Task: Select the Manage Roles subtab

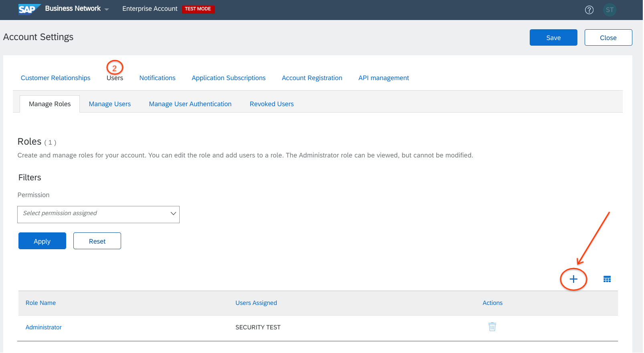Action: coord(50,104)
